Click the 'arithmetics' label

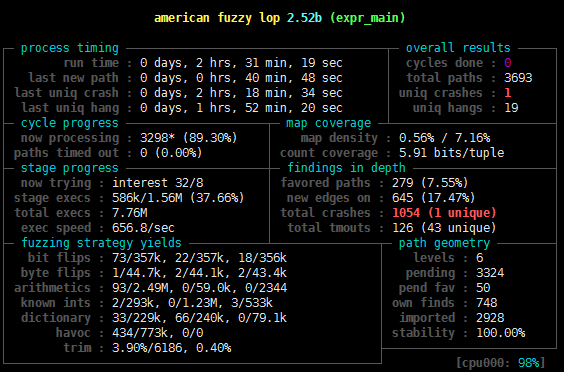point(52,288)
